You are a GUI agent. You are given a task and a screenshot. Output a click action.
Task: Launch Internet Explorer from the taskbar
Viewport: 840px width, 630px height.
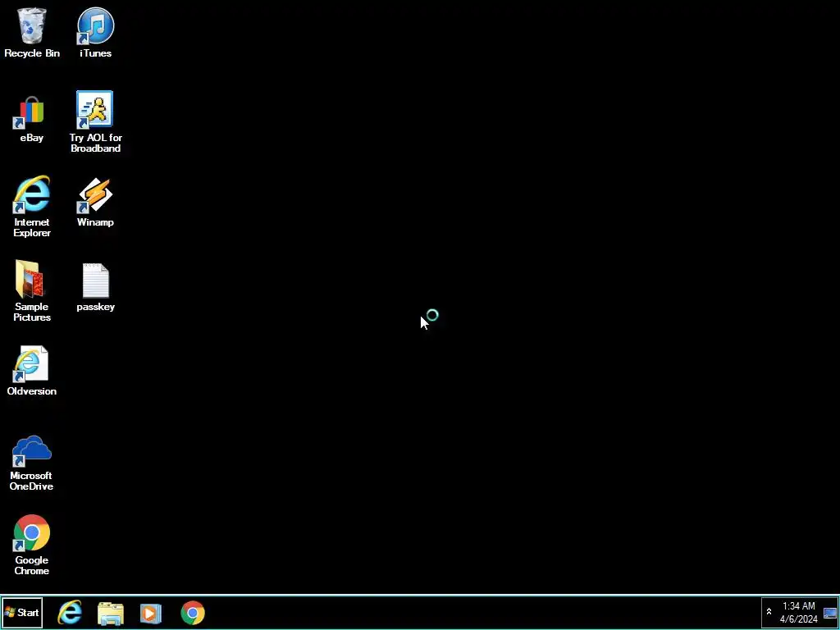pyautogui.click(x=70, y=612)
